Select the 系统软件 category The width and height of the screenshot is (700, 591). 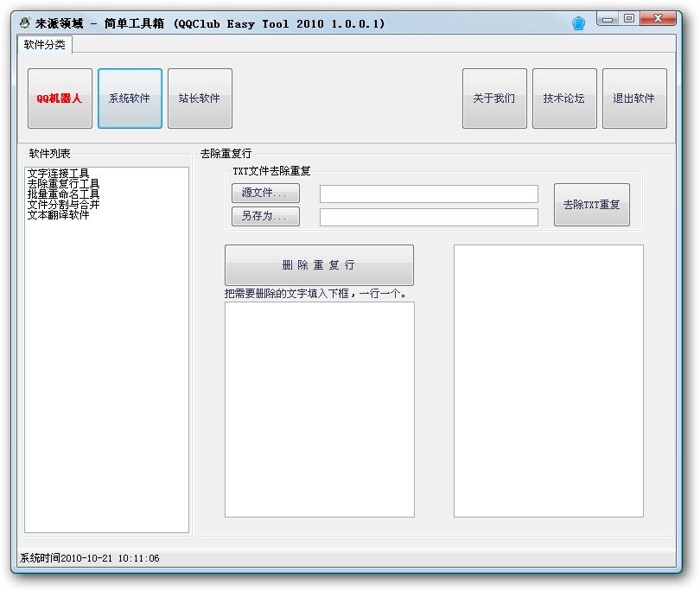130,98
